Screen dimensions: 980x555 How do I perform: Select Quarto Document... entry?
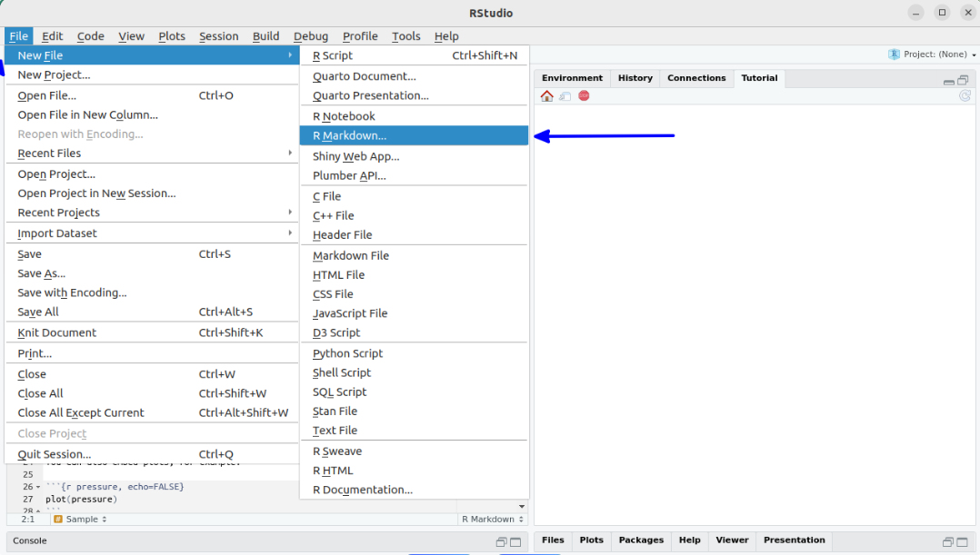[x=414, y=76]
